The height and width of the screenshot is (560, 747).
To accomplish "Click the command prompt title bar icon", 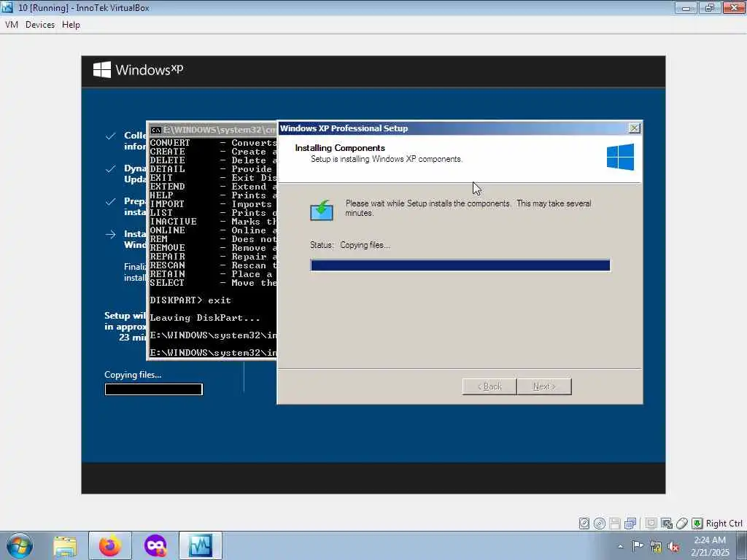I will point(156,130).
